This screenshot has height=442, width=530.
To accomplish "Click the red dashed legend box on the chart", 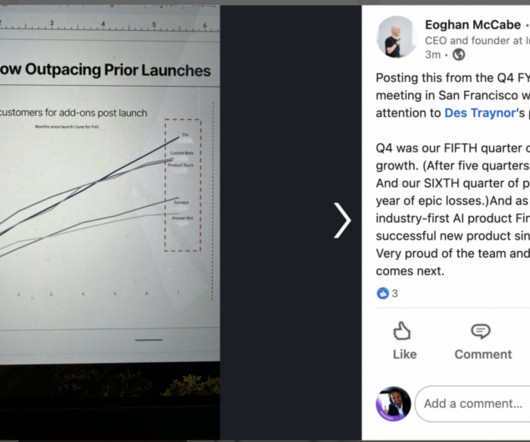I will 183,185.
